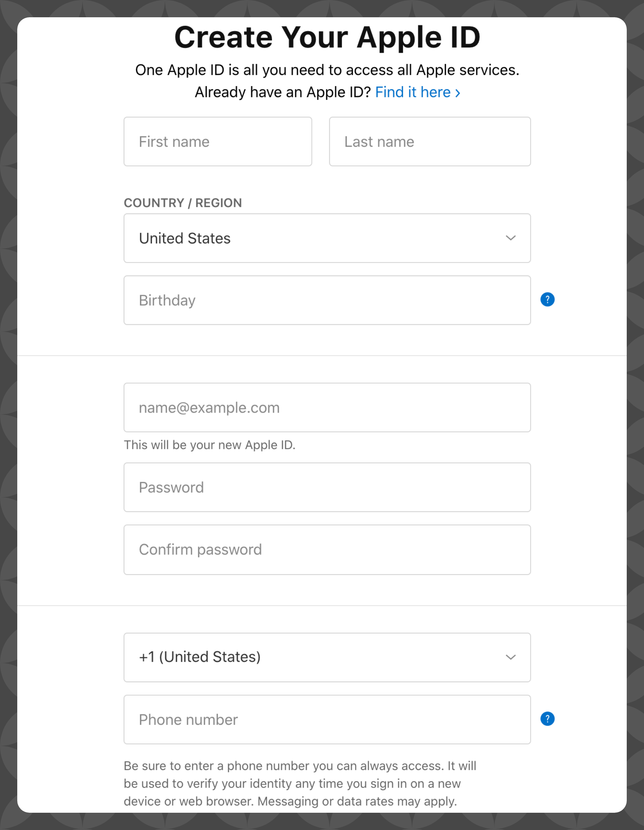
Task: Click the name@example.com email field
Action: pos(327,407)
